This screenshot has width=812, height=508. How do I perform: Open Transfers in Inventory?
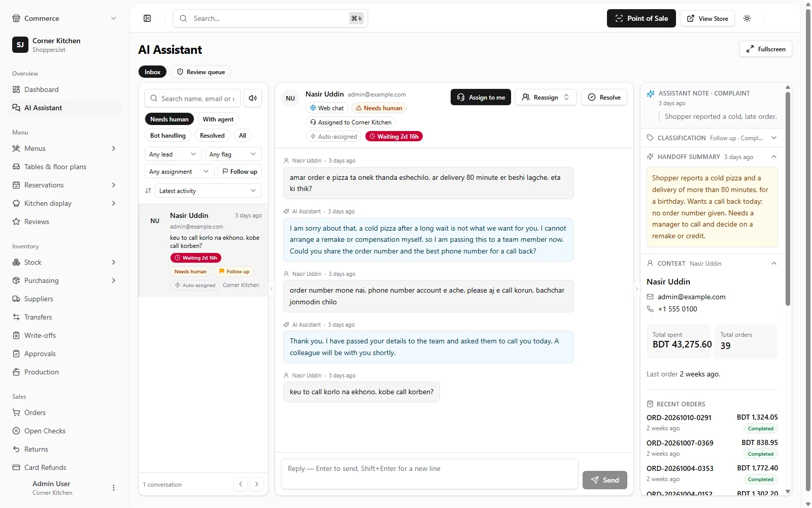[65, 317]
